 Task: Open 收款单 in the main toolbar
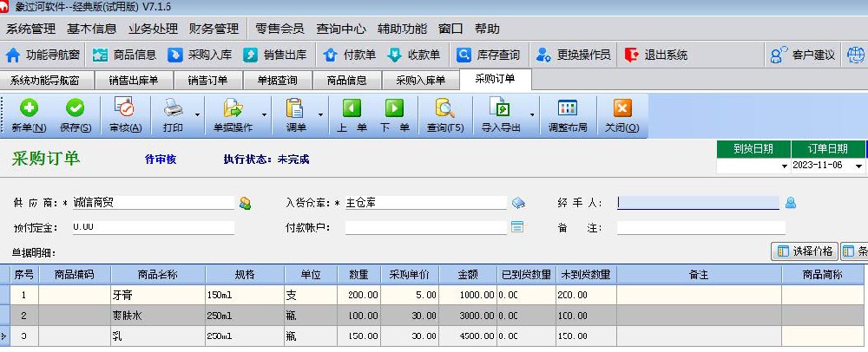[413, 55]
